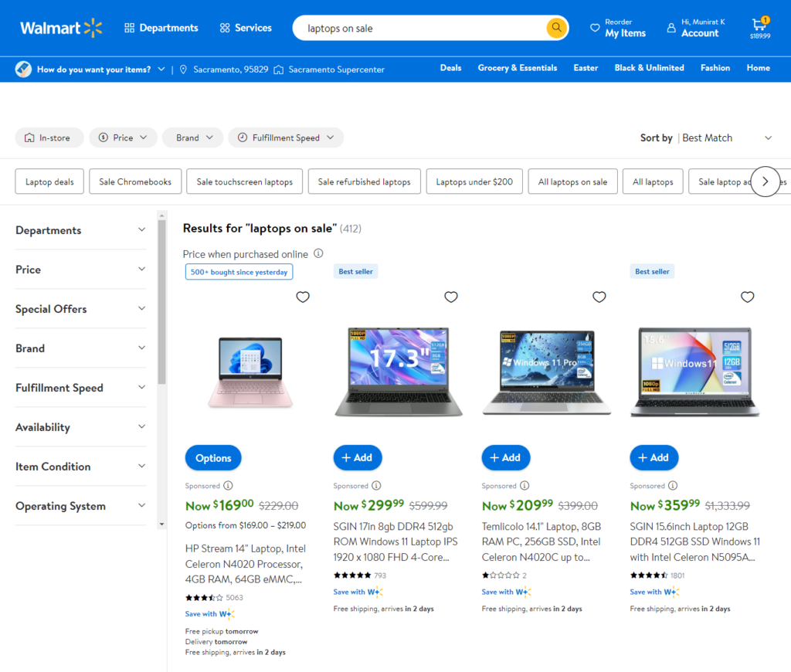Favorite the SGIN 15.6inch laptop heart
The height and width of the screenshot is (672, 791).
click(x=748, y=297)
